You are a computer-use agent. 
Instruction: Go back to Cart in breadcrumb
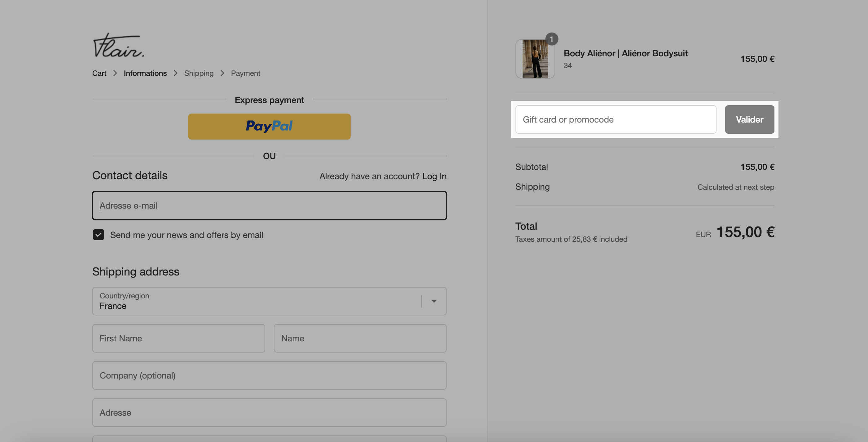99,73
